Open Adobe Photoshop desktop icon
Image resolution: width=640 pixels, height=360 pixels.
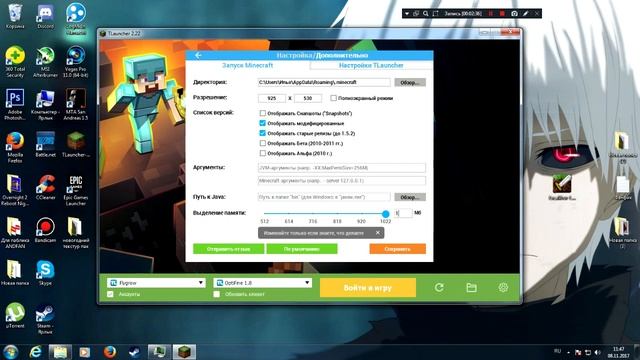[x=15, y=104]
